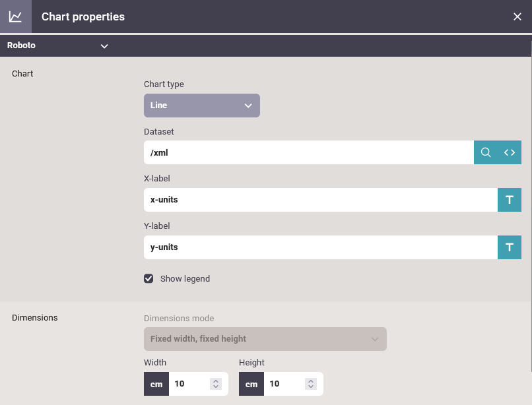Open the Chart type Line dropdown
This screenshot has height=405, width=532.
[201, 106]
